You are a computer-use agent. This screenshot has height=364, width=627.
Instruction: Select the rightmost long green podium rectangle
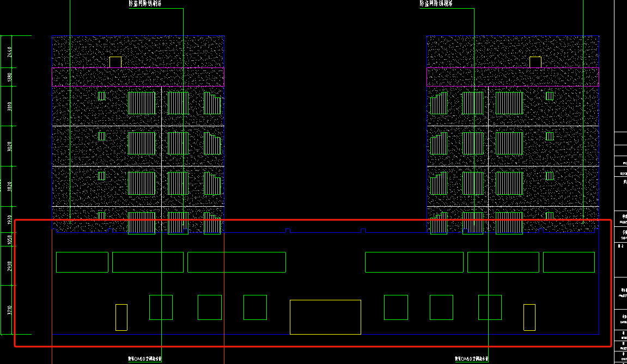(569, 262)
